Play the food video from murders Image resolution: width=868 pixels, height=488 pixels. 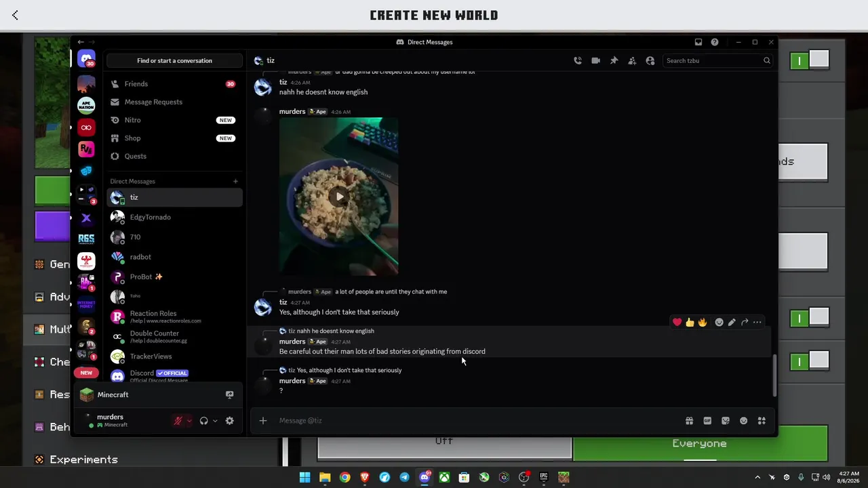coord(339,197)
